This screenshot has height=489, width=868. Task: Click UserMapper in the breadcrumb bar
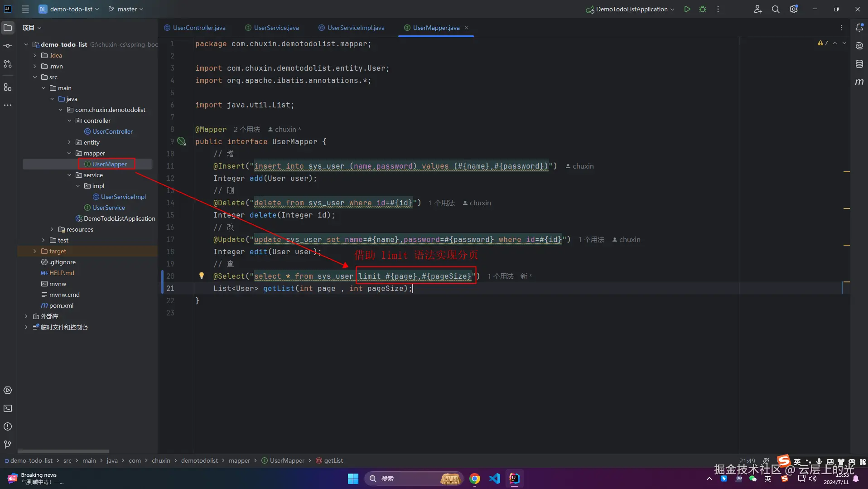283,460
